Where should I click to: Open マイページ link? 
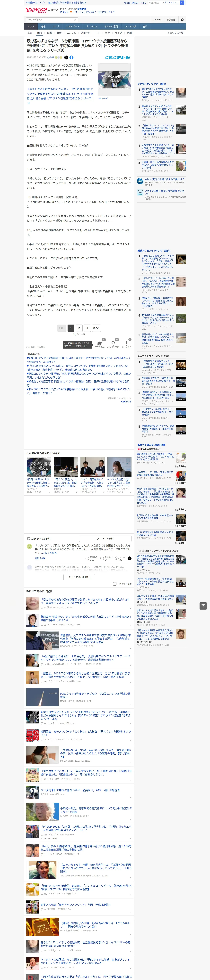pyautogui.click(x=157, y=20)
